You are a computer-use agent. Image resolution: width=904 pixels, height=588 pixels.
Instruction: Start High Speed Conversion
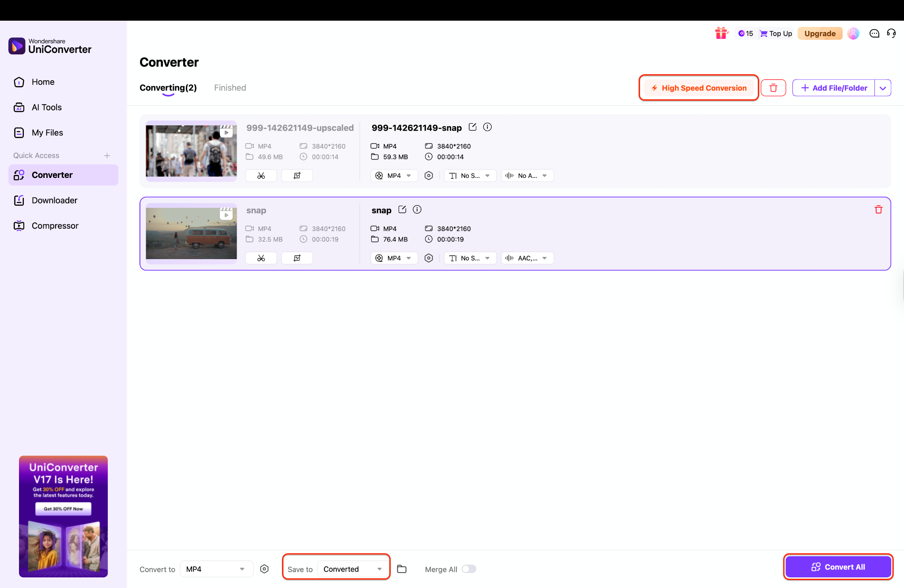(698, 87)
